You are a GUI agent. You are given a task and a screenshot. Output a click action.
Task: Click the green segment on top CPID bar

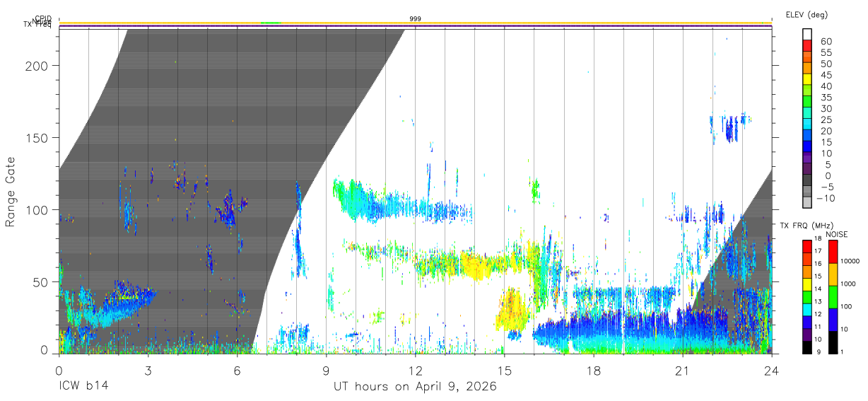point(271,23)
